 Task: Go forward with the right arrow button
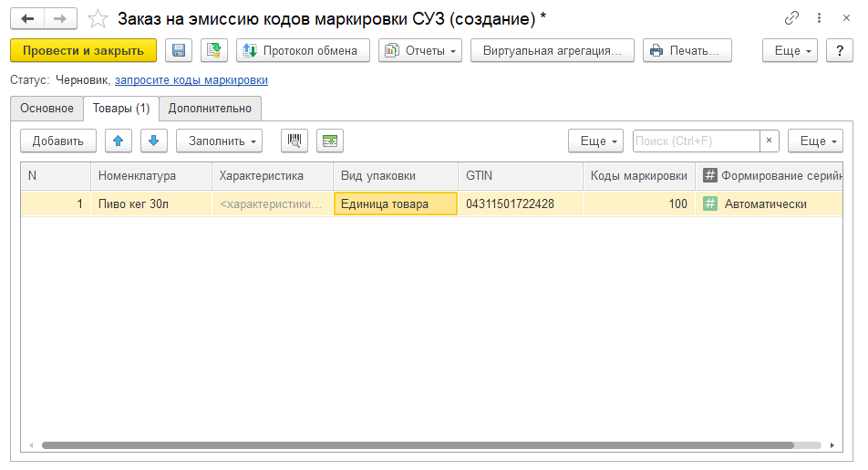click(x=60, y=19)
